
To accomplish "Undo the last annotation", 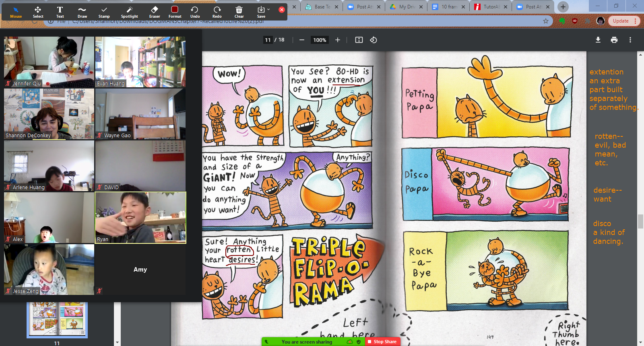I will [x=195, y=12].
